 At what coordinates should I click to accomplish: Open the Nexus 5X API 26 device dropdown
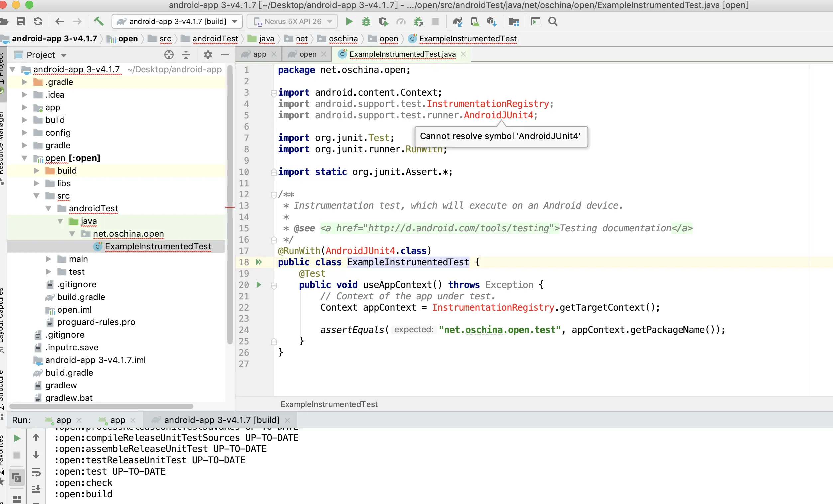tap(293, 22)
